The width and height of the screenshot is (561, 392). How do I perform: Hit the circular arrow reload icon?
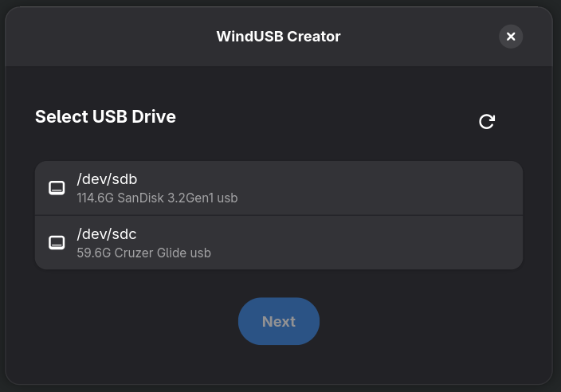[487, 121]
